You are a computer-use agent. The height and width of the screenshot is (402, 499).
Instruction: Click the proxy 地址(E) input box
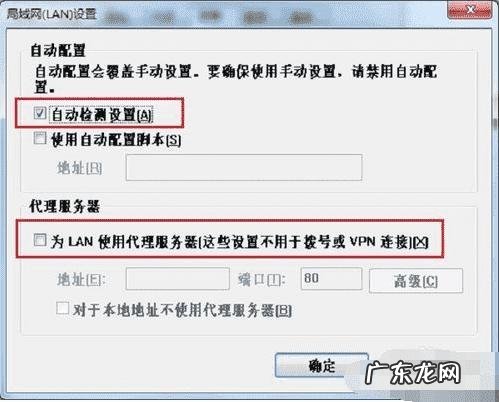tap(178, 279)
